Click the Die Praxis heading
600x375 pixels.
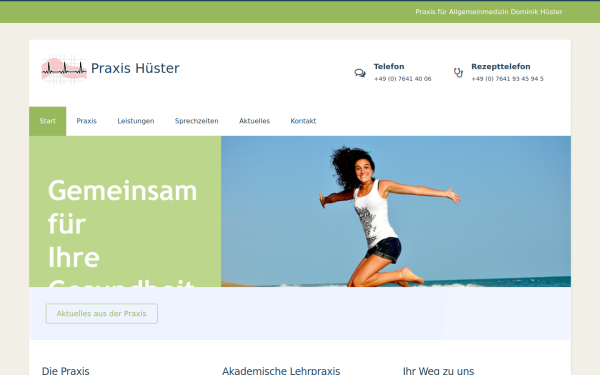65,371
